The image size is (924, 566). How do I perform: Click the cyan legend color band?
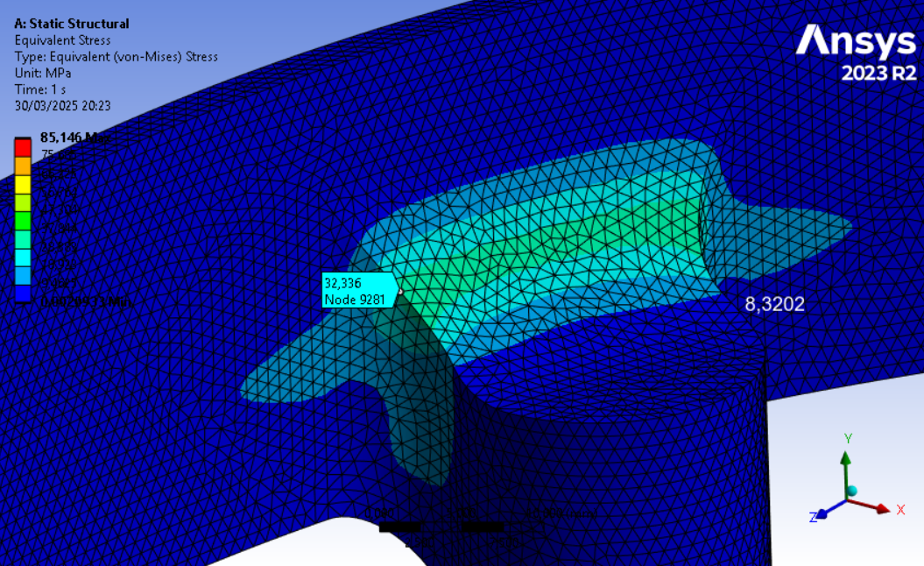[x=23, y=257]
